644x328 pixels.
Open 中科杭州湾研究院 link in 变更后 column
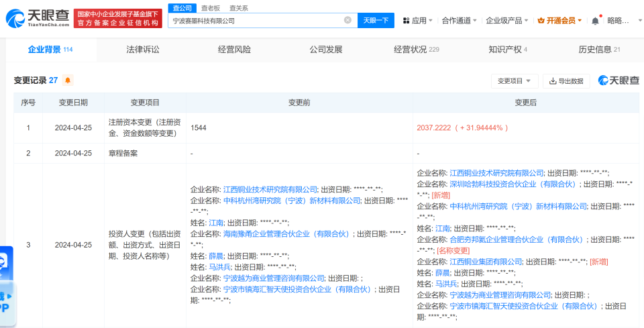click(x=519, y=206)
